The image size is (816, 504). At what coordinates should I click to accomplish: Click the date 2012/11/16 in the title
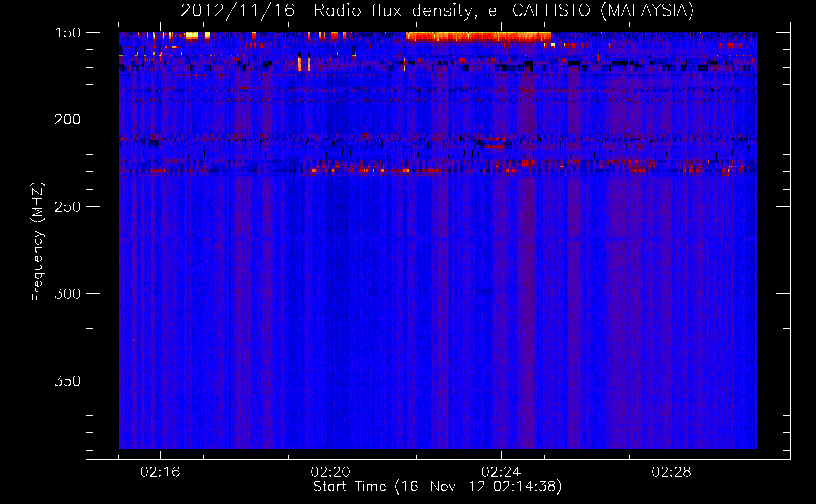(238, 10)
